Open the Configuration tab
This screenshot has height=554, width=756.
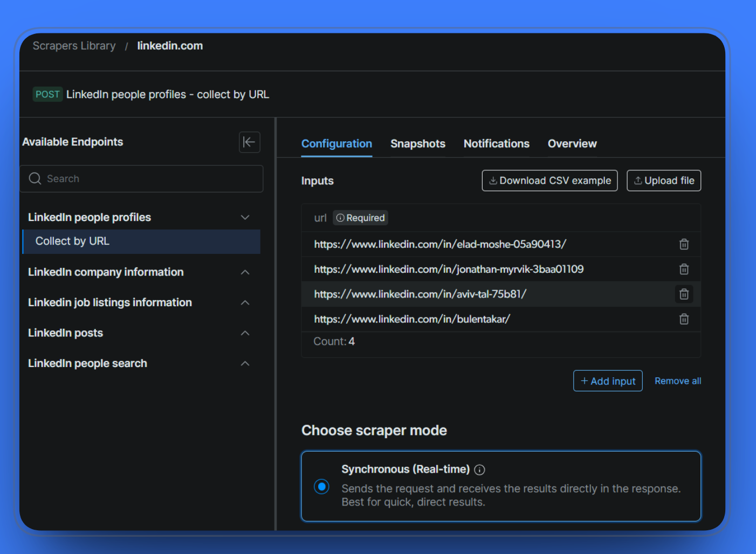click(x=336, y=144)
